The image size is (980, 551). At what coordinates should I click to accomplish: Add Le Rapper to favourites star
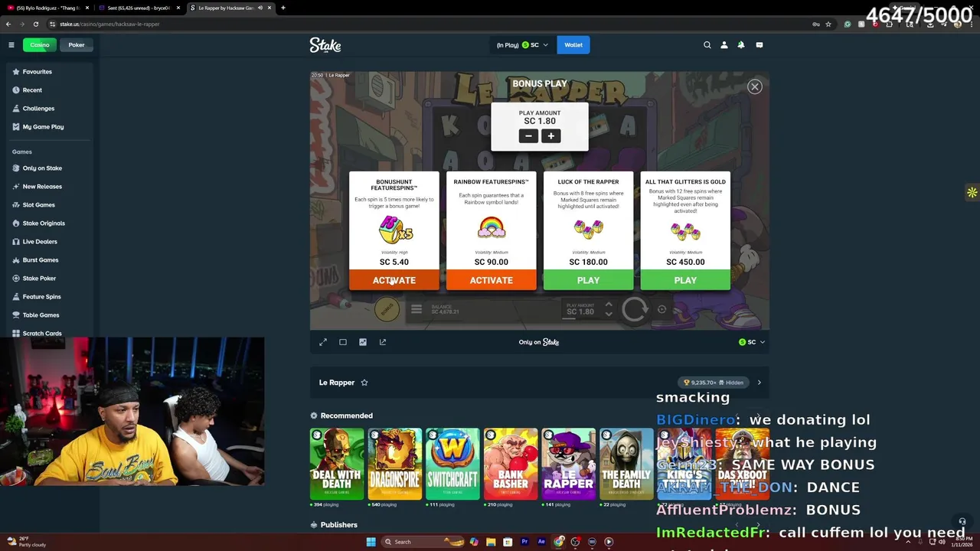364,383
